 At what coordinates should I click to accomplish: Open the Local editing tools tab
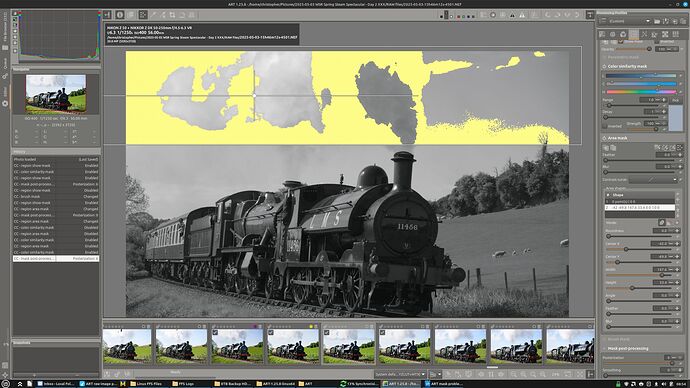point(634,34)
